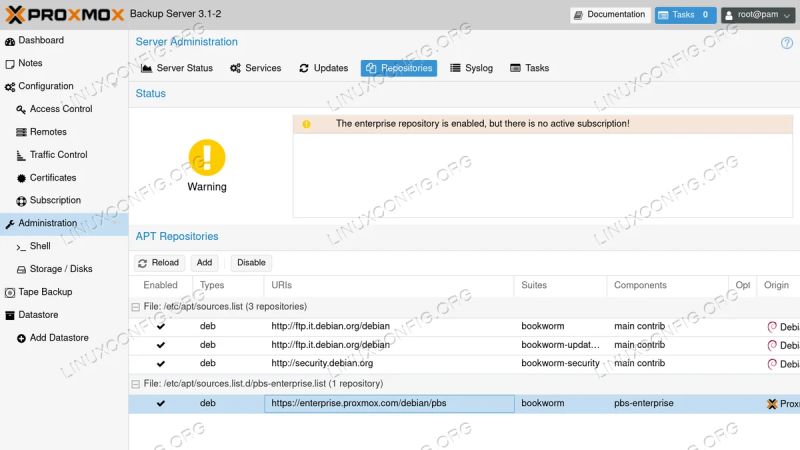The height and width of the screenshot is (450, 800).
Task: Open the root@pam user dropdown
Action: click(x=758, y=15)
